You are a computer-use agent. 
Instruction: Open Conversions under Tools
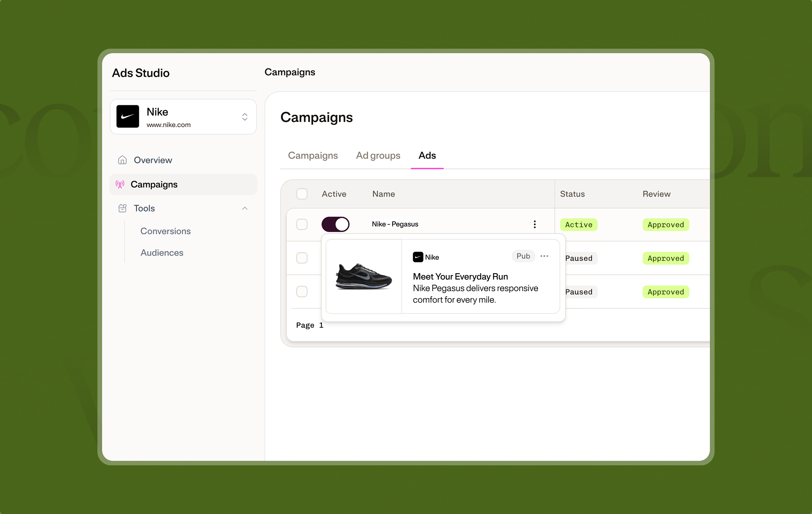point(165,231)
